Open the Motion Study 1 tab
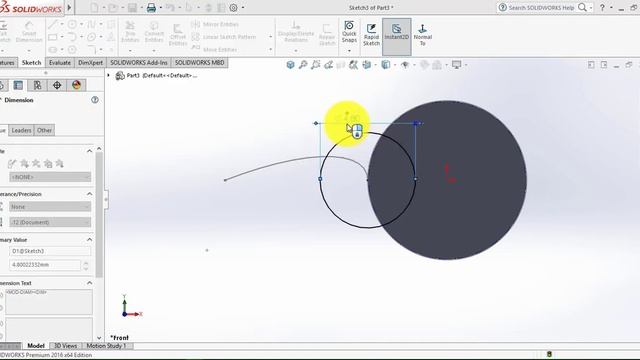 click(106, 346)
